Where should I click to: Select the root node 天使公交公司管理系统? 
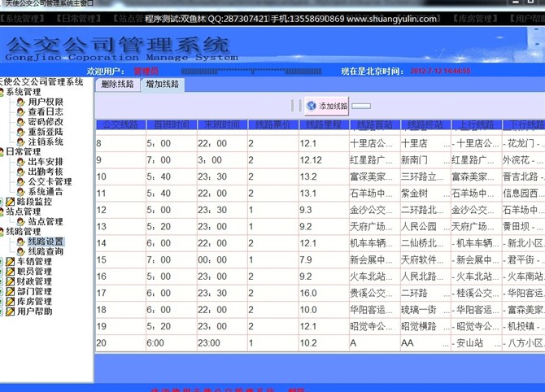[x=41, y=82]
